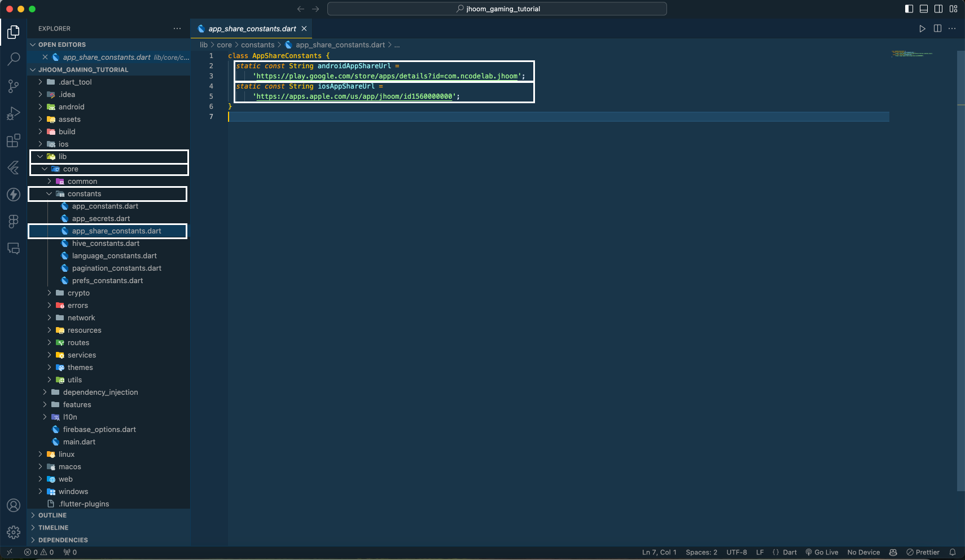Click the lib breadcrumb item

coord(204,45)
